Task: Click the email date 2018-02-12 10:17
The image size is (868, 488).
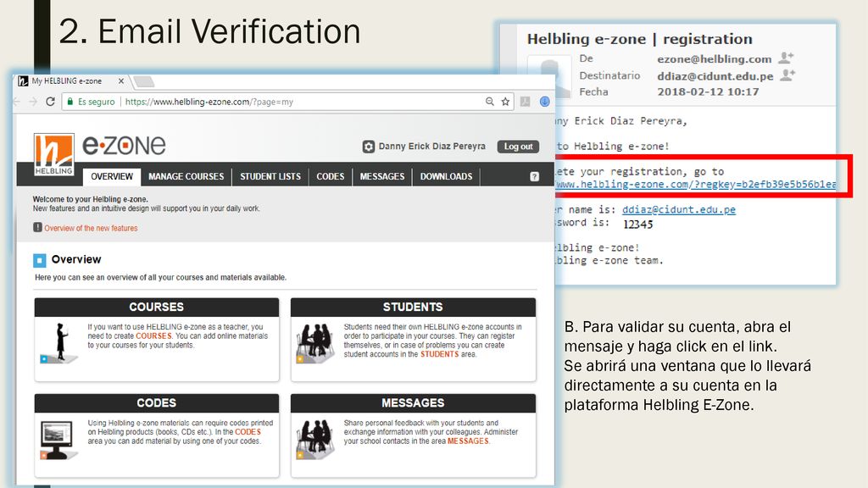Action: tap(708, 91)
